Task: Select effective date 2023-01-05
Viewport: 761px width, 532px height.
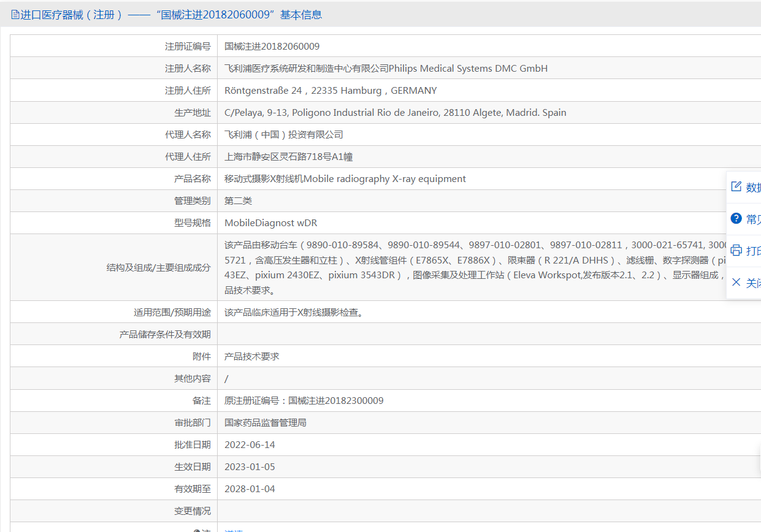Action: pyautogui.click(x=250, y=466)
